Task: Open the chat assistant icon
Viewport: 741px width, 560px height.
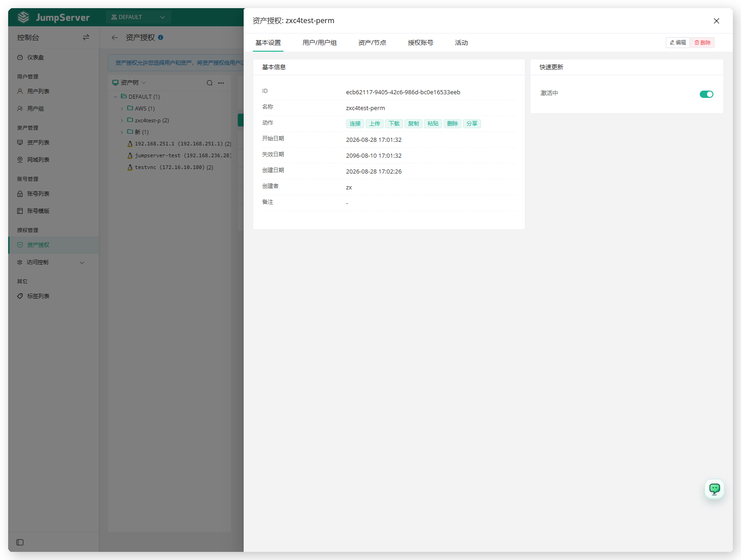Action: [715, 489]
